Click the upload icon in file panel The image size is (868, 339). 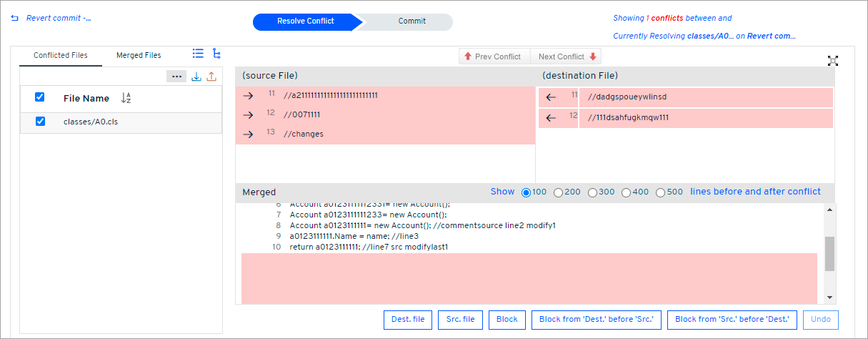point(211,77)
